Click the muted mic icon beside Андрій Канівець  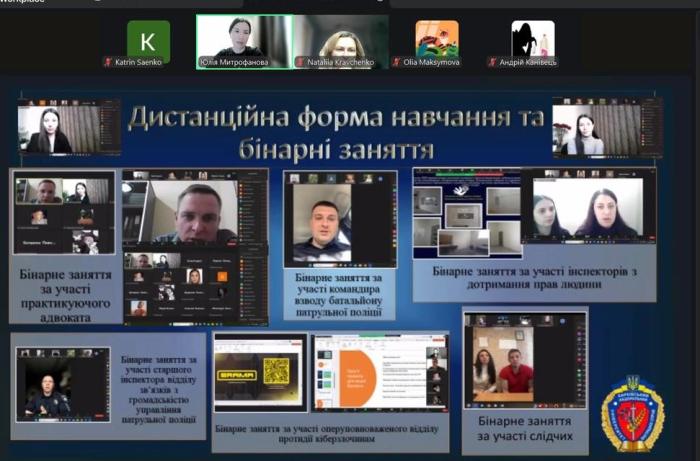point(492,62)
